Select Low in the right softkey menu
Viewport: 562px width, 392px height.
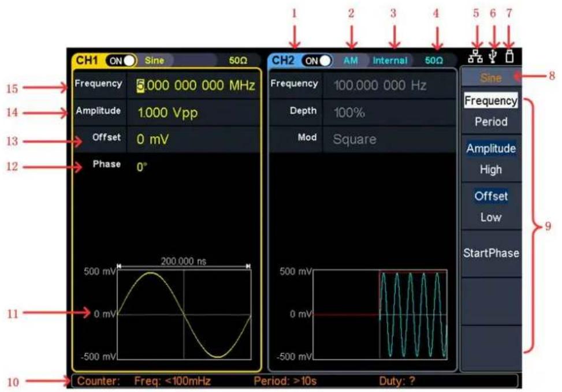491,217
